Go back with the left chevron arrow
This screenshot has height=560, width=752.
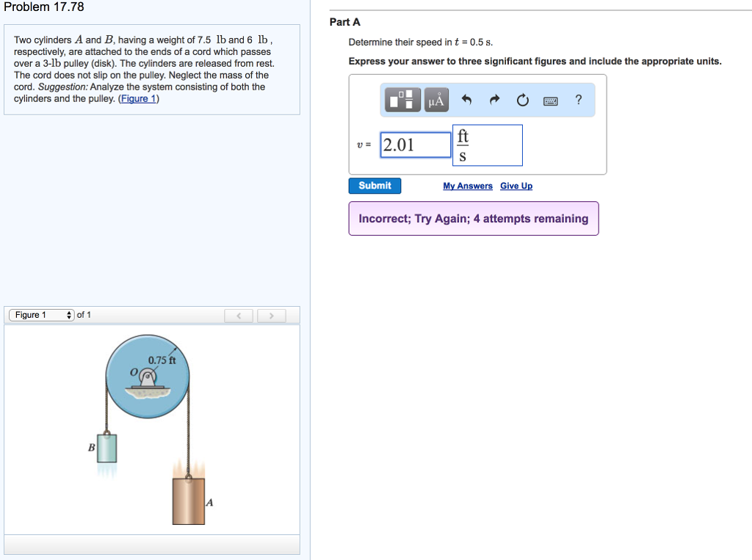pos(238,314)
